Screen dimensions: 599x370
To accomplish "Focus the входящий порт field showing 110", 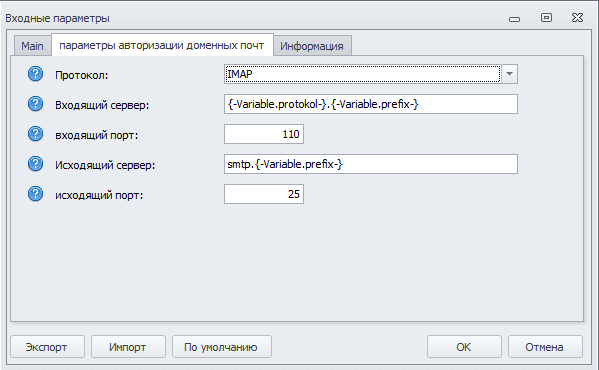I will [x=264, y=134].
